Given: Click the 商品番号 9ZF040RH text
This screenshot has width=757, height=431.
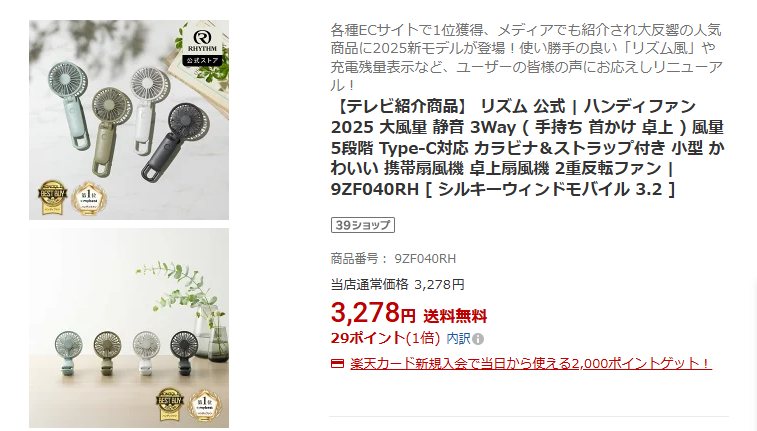Looking at the screenshot, I should 393,259.
